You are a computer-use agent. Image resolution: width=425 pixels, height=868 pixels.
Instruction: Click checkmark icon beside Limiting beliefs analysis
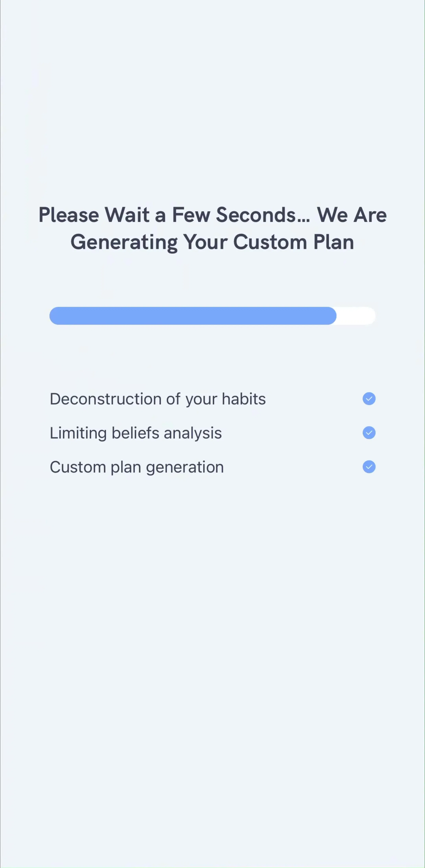pos(369,433)
